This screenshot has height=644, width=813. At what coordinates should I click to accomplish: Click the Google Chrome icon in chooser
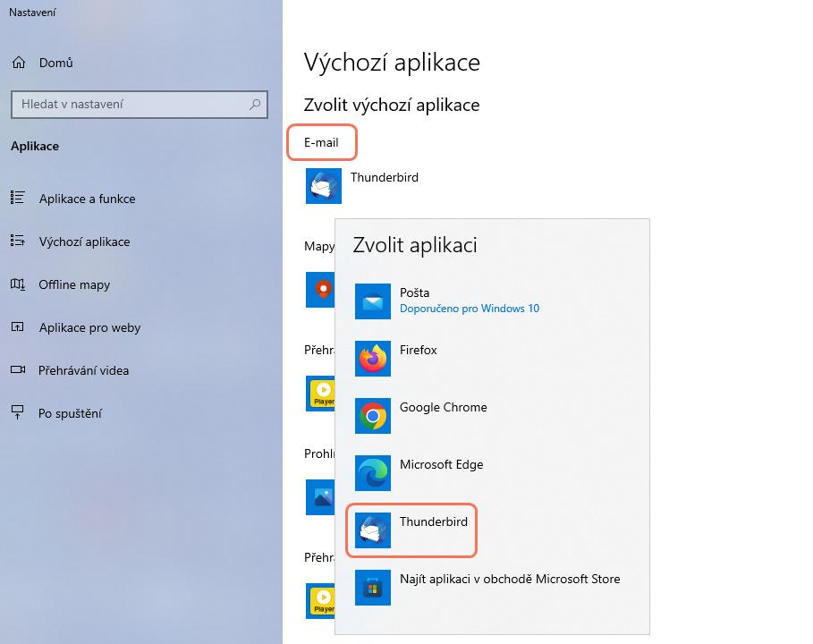(373, 416)
